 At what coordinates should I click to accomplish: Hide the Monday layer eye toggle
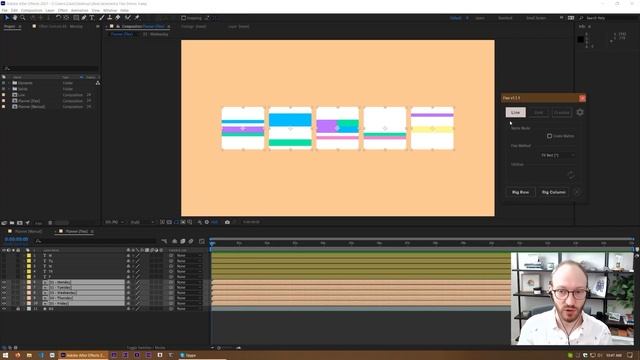coord(4,282)
